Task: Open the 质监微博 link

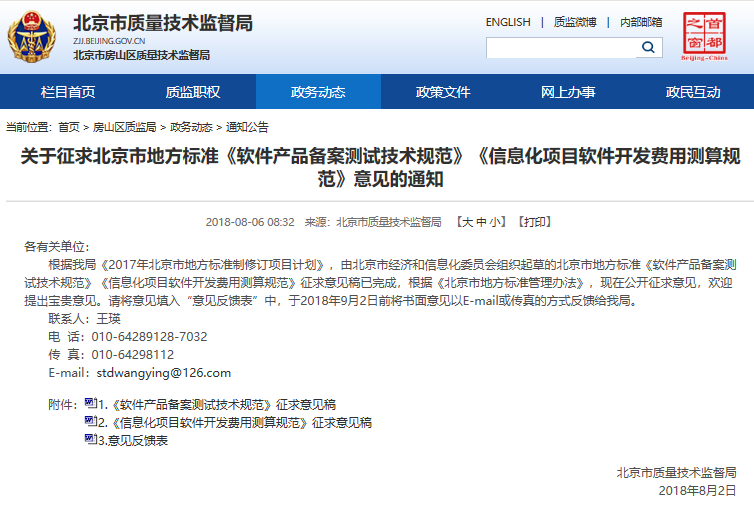Action: pos(575,22)
